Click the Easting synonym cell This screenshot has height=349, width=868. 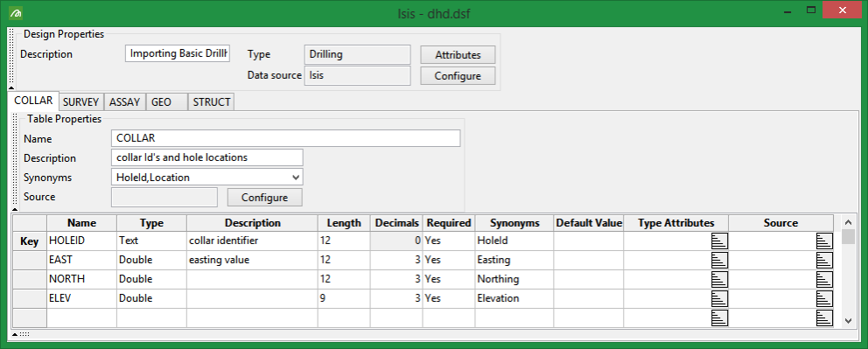pyautogui.click(x=514, y=260)
